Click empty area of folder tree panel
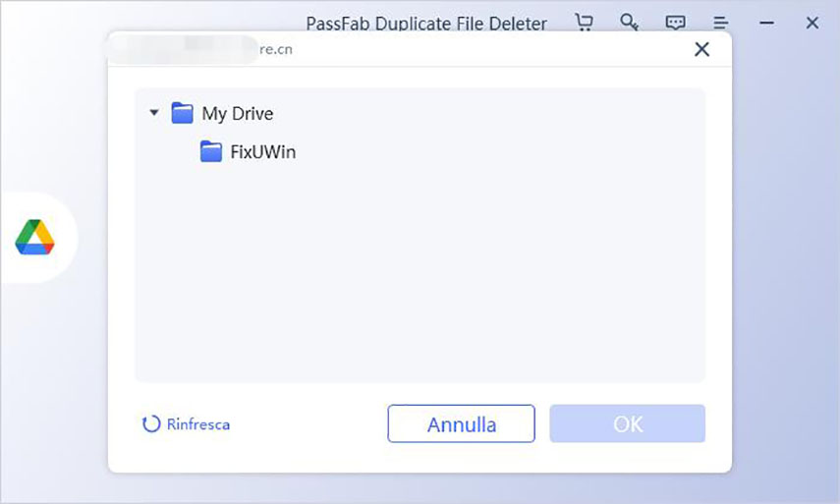 420,285
